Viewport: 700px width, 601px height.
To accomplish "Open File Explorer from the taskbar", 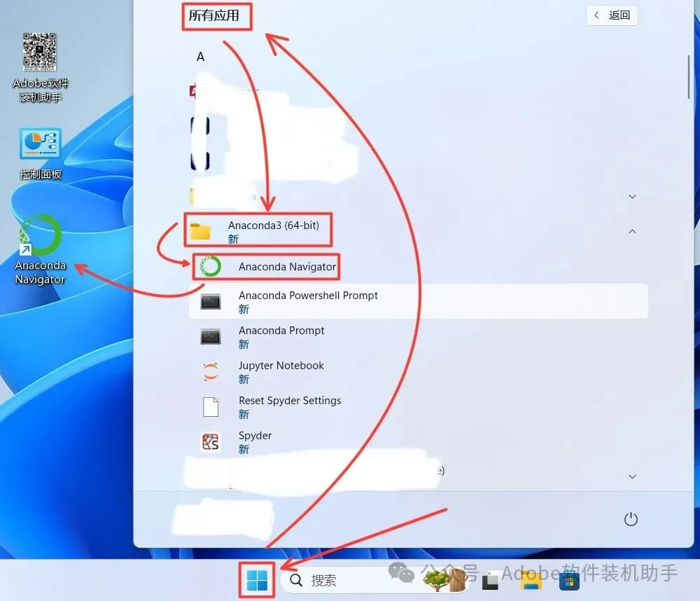I will [531, 581].
